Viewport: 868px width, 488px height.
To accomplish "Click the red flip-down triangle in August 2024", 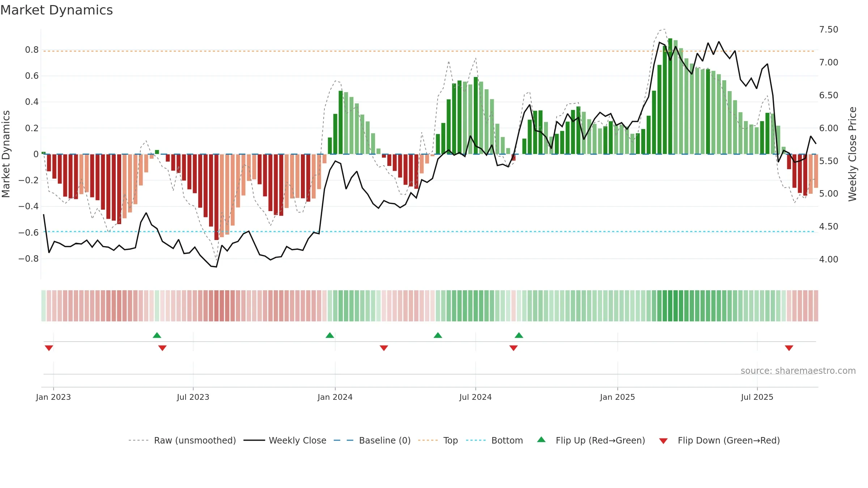I will pyautogui.click(x=514, y=348).
